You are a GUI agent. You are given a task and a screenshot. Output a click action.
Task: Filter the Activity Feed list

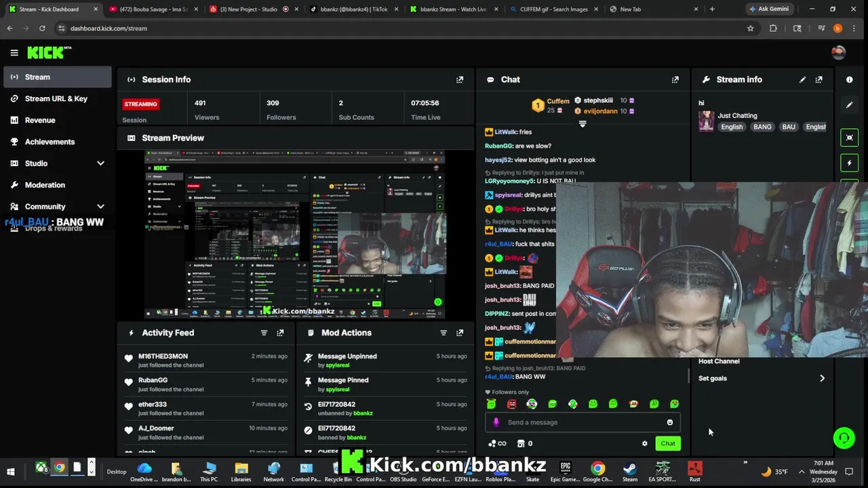[x=264, y=333]
